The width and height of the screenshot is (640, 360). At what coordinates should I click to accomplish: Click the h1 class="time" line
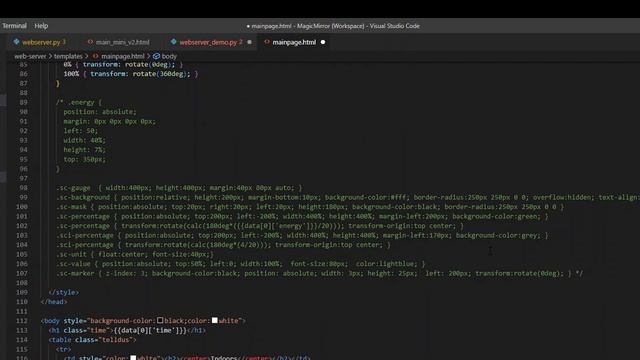[127, 330]
